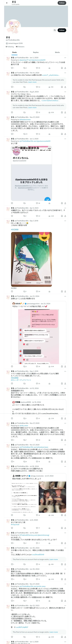Screen dimensions: 72x644
Task: Bookmark the Feb 14, 2024 post
Action: click(x=62, y=87)
